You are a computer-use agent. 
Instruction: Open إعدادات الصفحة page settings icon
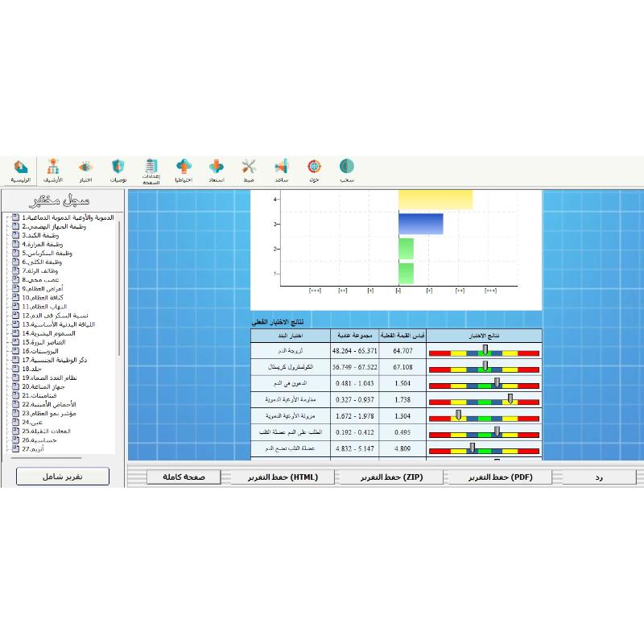151,171
